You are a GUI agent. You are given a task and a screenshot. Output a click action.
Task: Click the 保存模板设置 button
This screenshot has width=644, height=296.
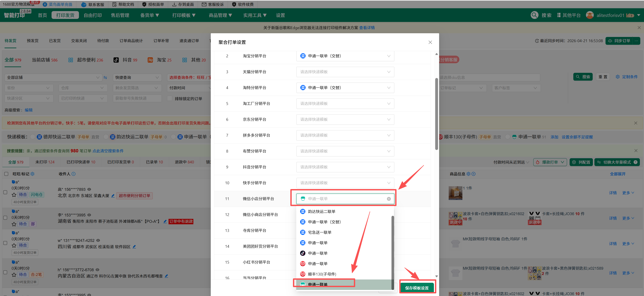417,288
